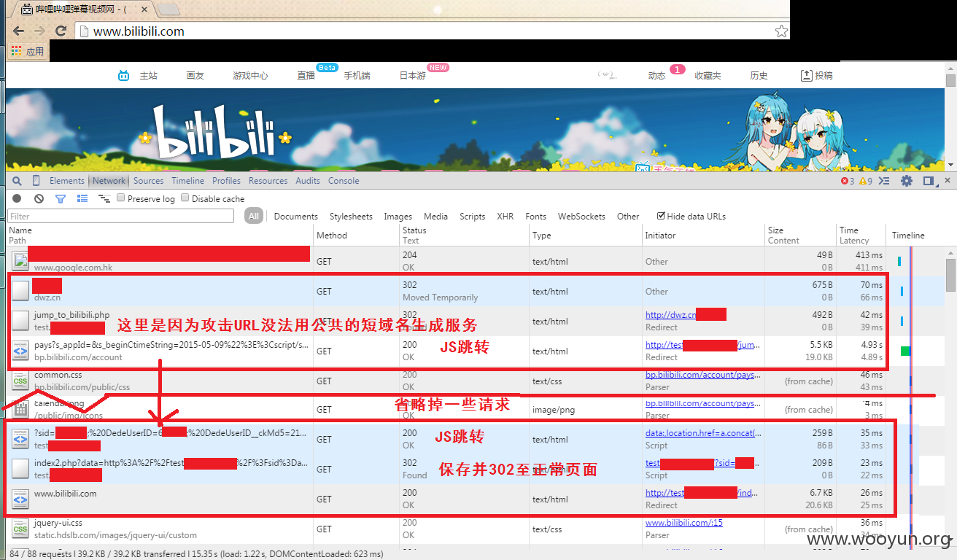Filter by WebSockets type
Image resolution: width=957 pixels, height=560 pixels.
point(581,217)
